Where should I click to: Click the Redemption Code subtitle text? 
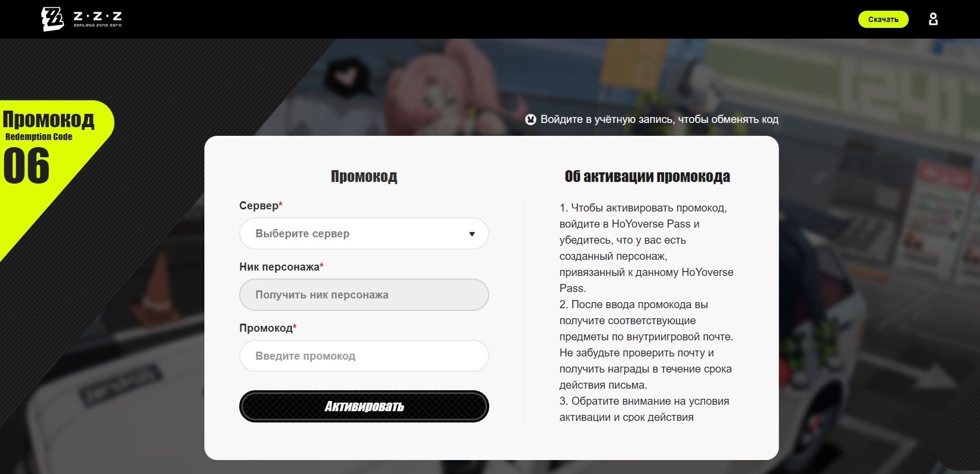[39, 137]
